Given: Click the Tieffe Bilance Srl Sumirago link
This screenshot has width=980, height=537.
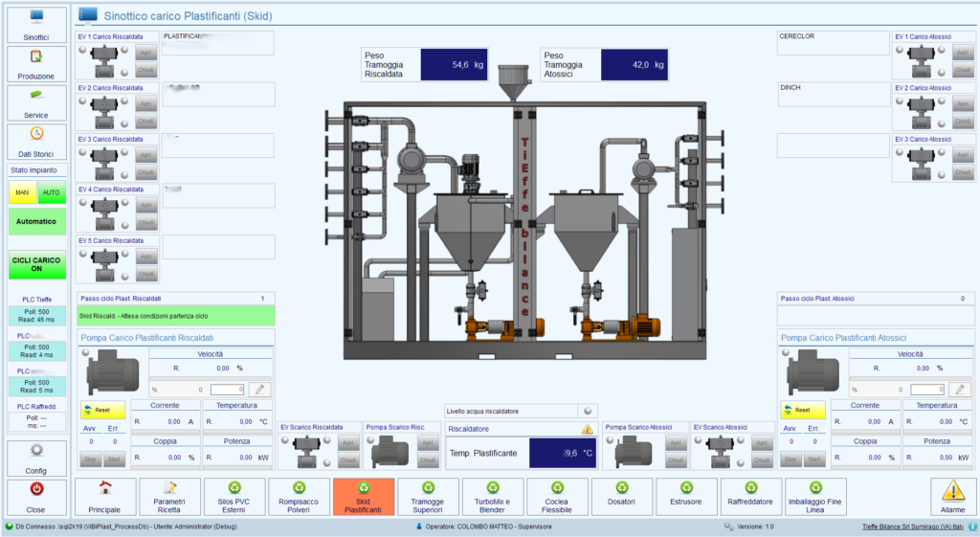Looking at the screenshot, I should pyautogui.click(x=912, y=527).
